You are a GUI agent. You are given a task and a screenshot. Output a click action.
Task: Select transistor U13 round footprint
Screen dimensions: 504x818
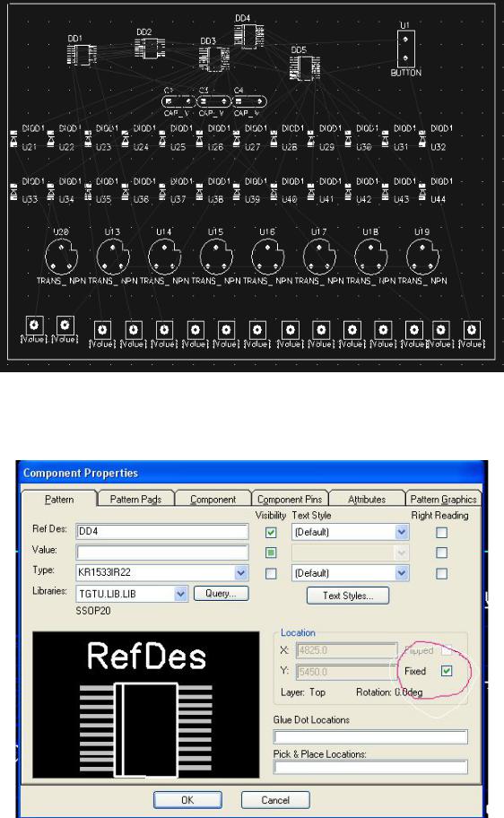113,257
